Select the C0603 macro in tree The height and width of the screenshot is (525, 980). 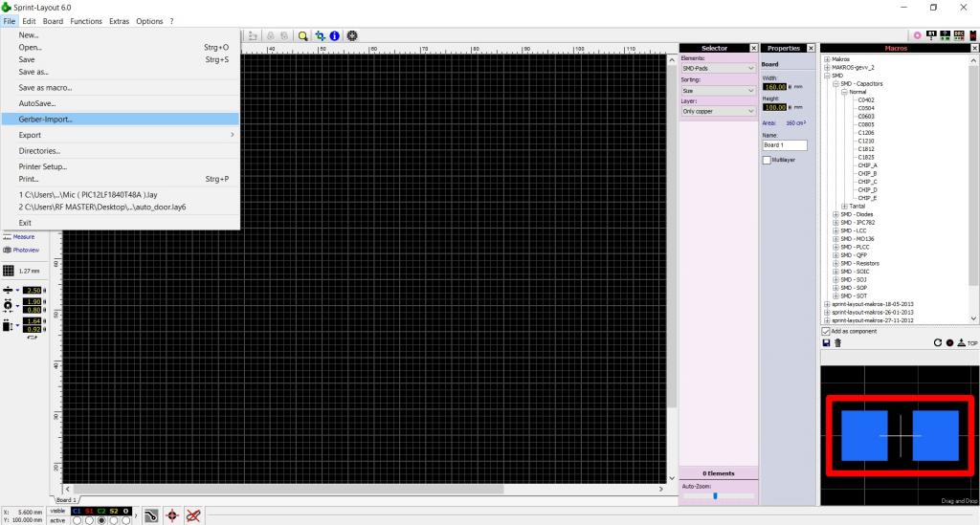click(x=865, y=116)
